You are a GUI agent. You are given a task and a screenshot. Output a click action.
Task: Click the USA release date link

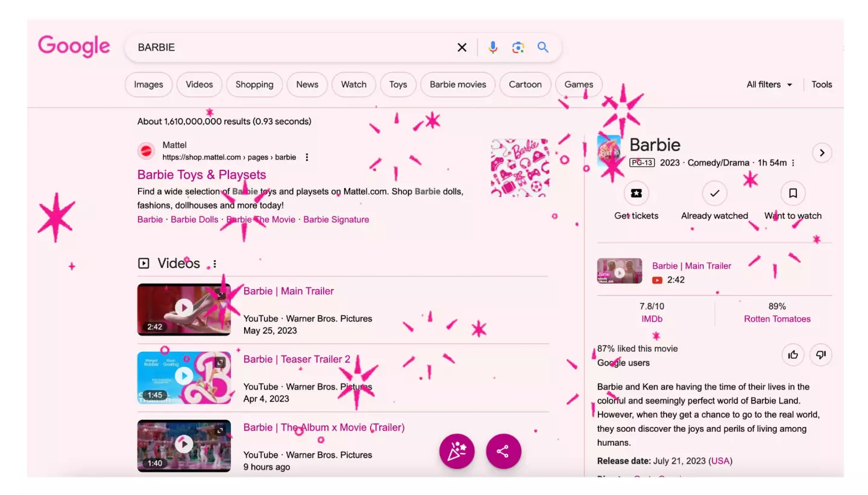click(x=720, y=461)
